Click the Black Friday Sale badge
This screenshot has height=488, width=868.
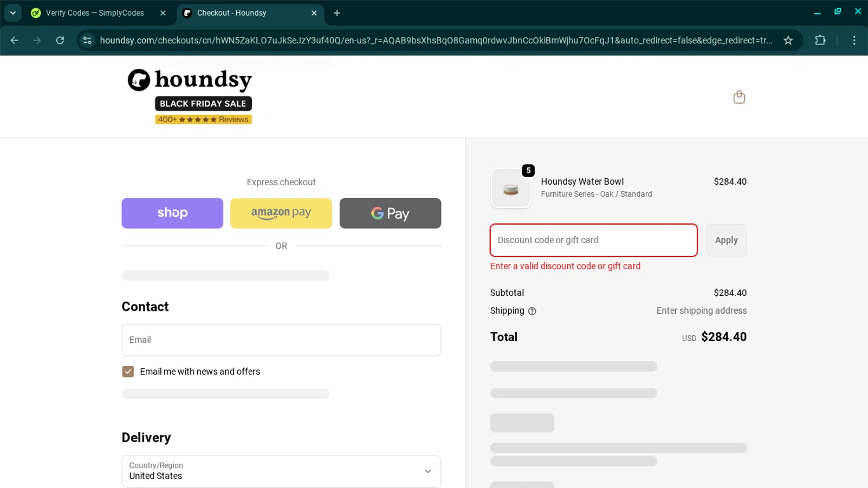point(203,104)
